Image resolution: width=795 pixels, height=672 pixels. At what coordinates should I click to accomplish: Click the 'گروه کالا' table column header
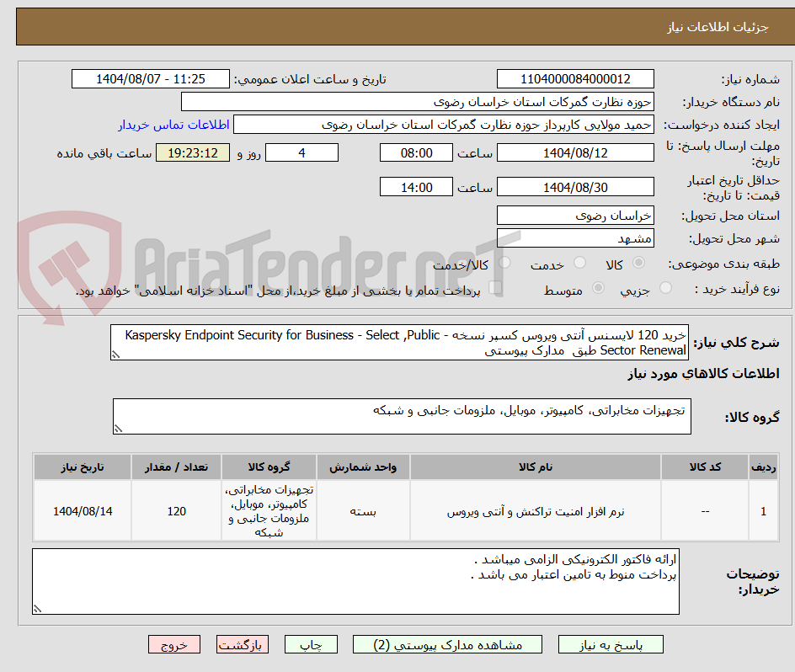pos(269,467)
